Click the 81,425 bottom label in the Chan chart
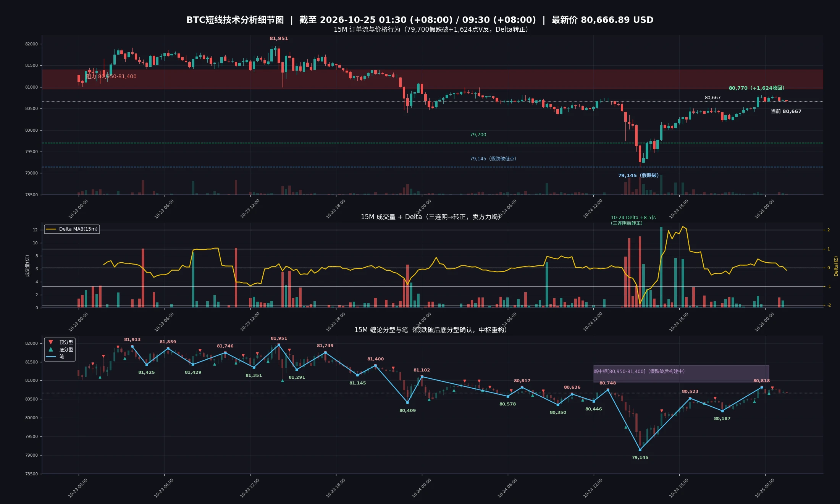The image size is (840, 504). click(147, 372)
